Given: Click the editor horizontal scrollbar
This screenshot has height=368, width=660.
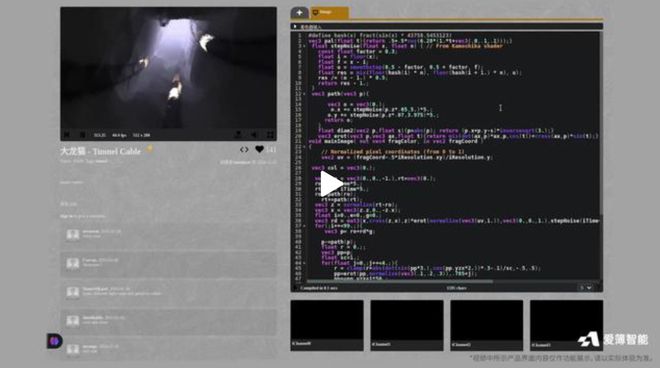Looking at the screenshot, I should tap(400, 281).
